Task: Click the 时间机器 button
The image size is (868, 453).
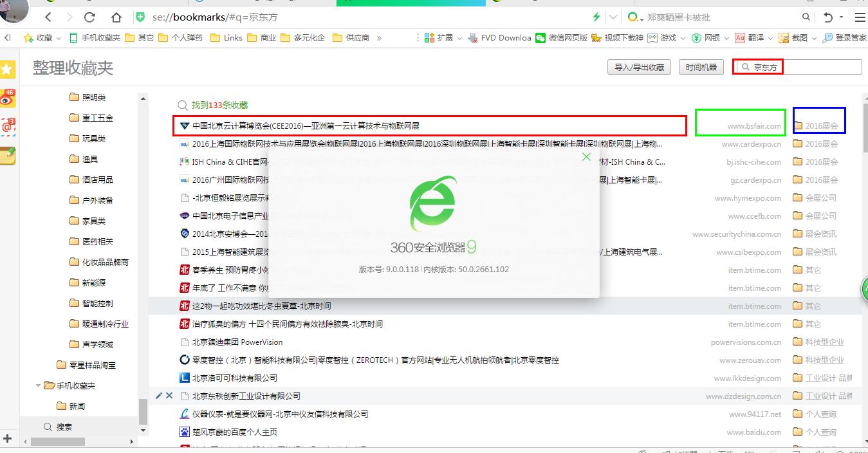Action: pyautogui.click(x=701, y=67)
